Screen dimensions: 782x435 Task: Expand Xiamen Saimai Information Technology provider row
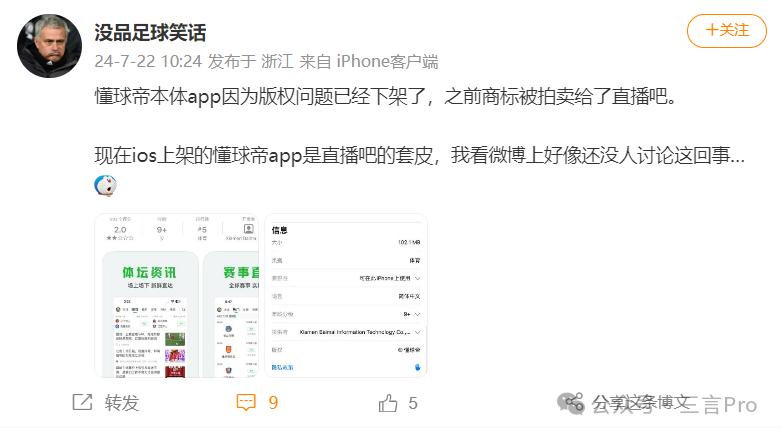(346, 332)
